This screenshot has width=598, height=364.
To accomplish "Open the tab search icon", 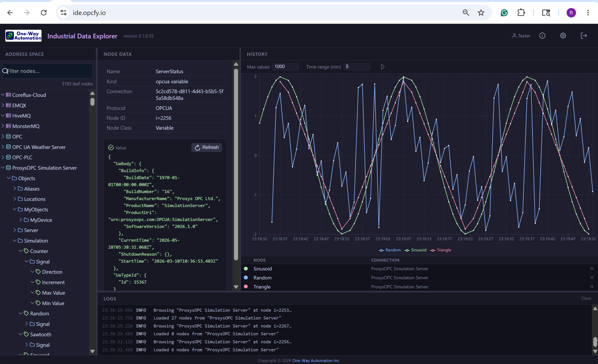I will (546, 13).
